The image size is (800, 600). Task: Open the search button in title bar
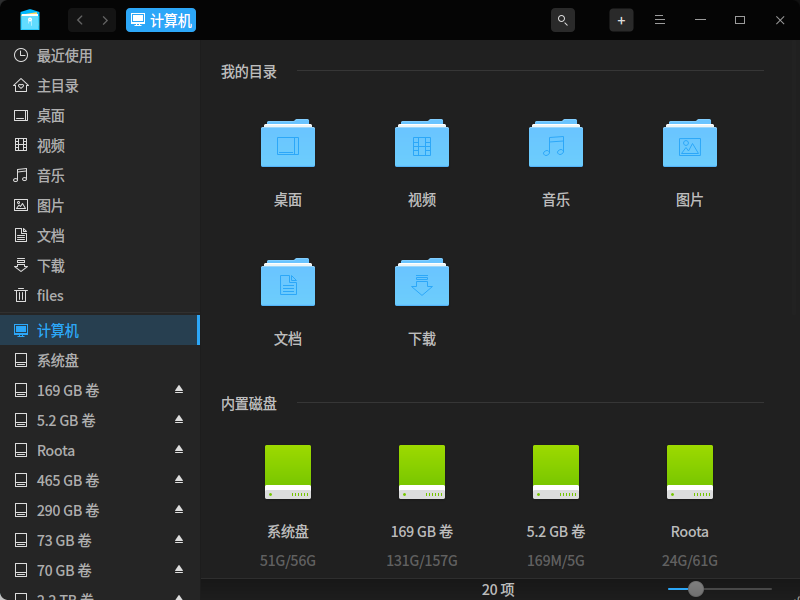click(x=563, y=20)
